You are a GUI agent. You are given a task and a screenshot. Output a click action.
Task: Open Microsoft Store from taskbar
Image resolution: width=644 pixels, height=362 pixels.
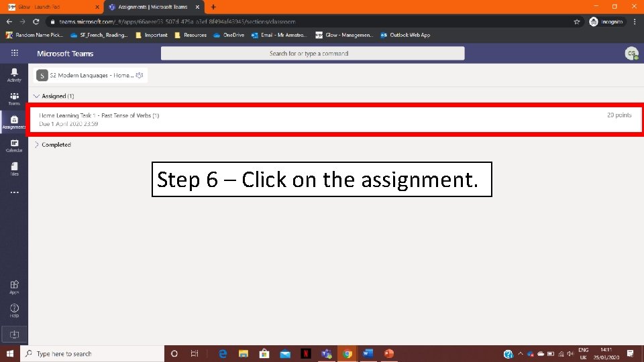(264, 353)
